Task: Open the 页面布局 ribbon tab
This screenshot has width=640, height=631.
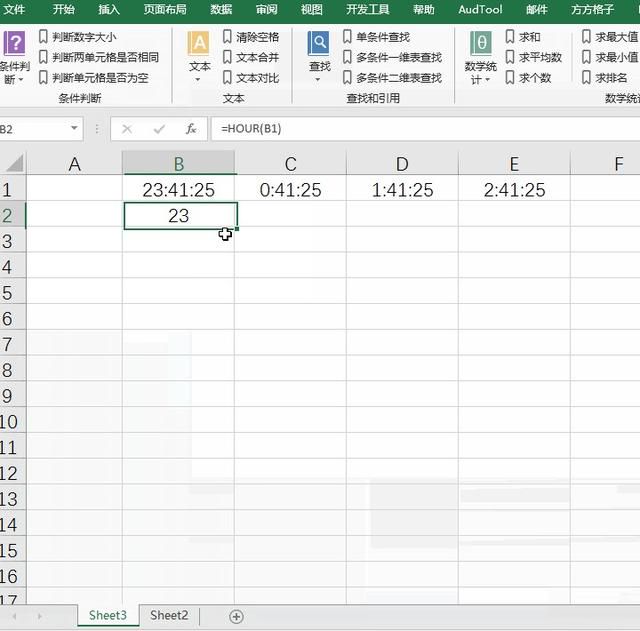Action: coord(165,9)
